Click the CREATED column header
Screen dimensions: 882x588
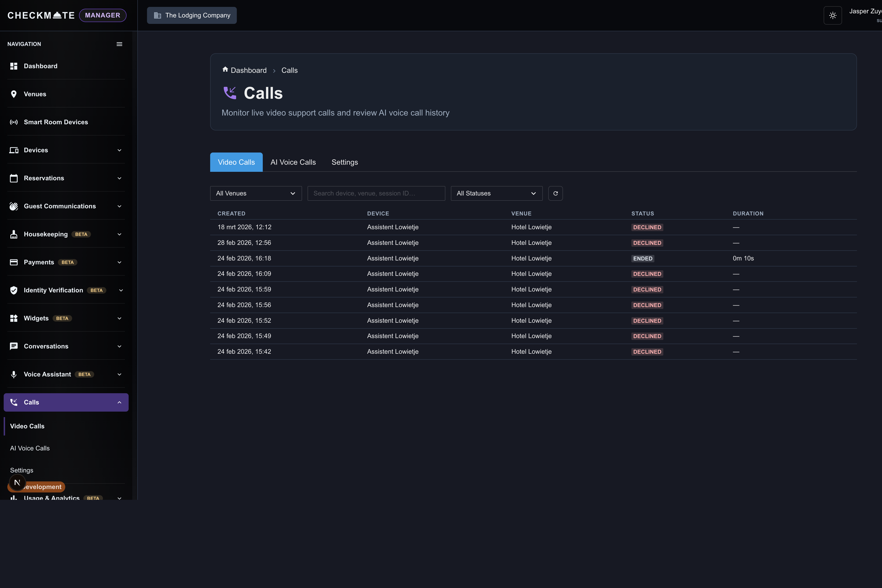coord(231,213)
